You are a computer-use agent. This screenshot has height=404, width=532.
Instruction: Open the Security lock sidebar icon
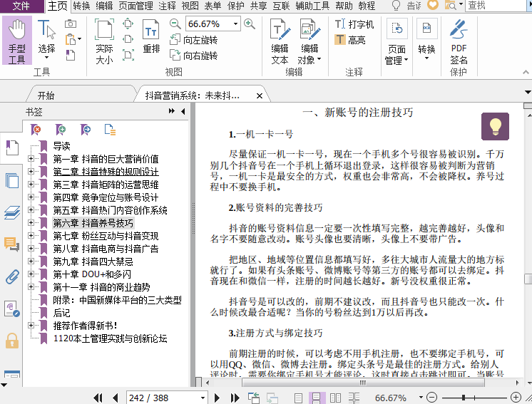pyautogui.click(x=12, y=341)
